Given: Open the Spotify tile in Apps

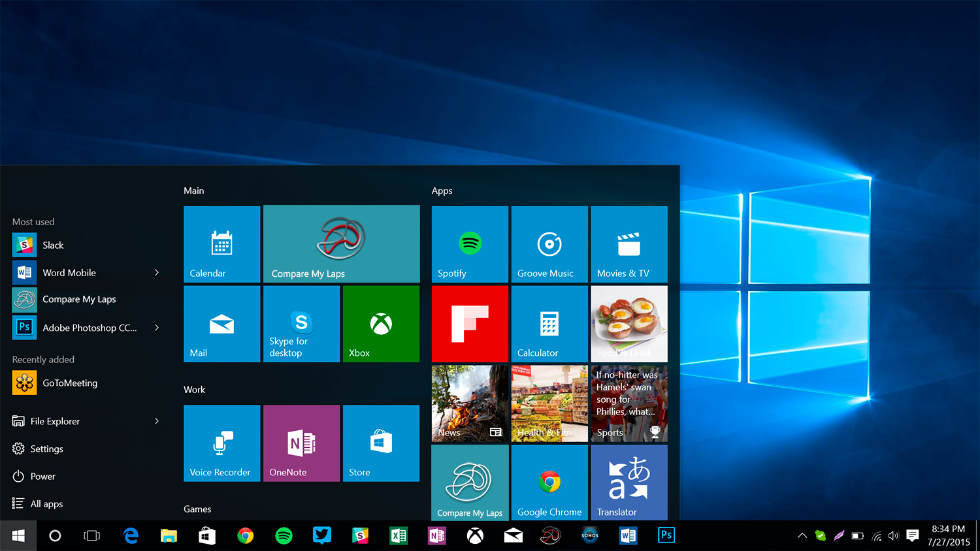Looking at the screenshot, I should tap(470, 244).
